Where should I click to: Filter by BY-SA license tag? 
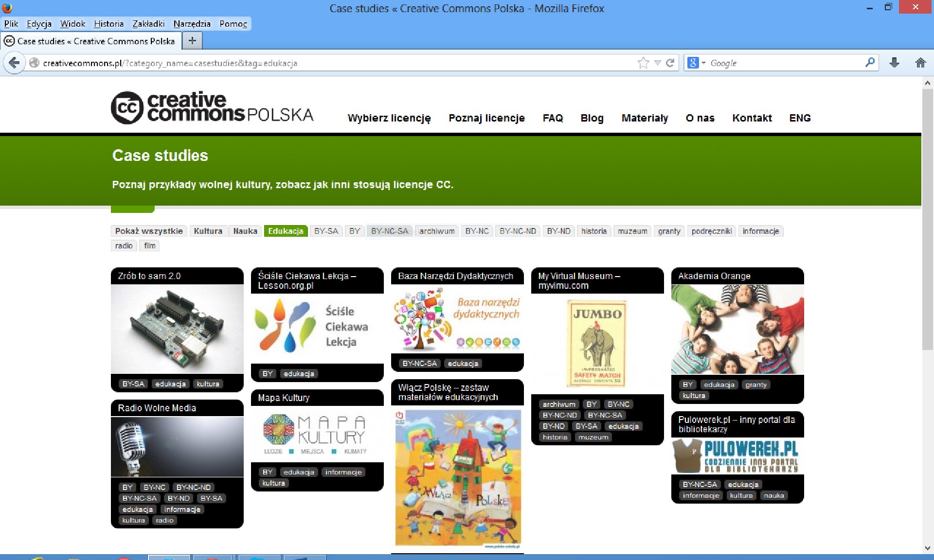pyautogui.click(x=326, y=231)
